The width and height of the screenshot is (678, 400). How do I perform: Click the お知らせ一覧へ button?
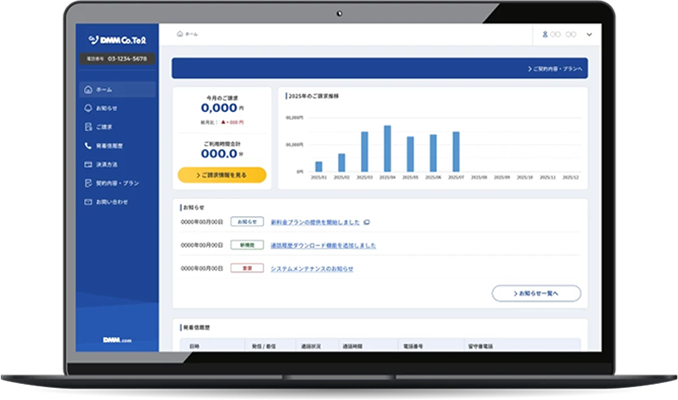pyautogui.click(x=536, y=293)
